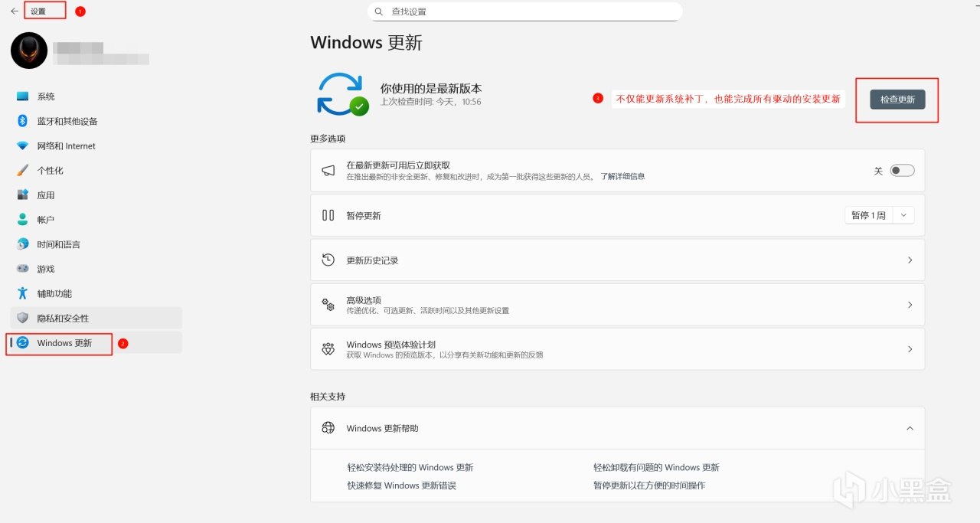Select the 帐户 person icon
Screen dimensions: 980x523
(22, 220)
